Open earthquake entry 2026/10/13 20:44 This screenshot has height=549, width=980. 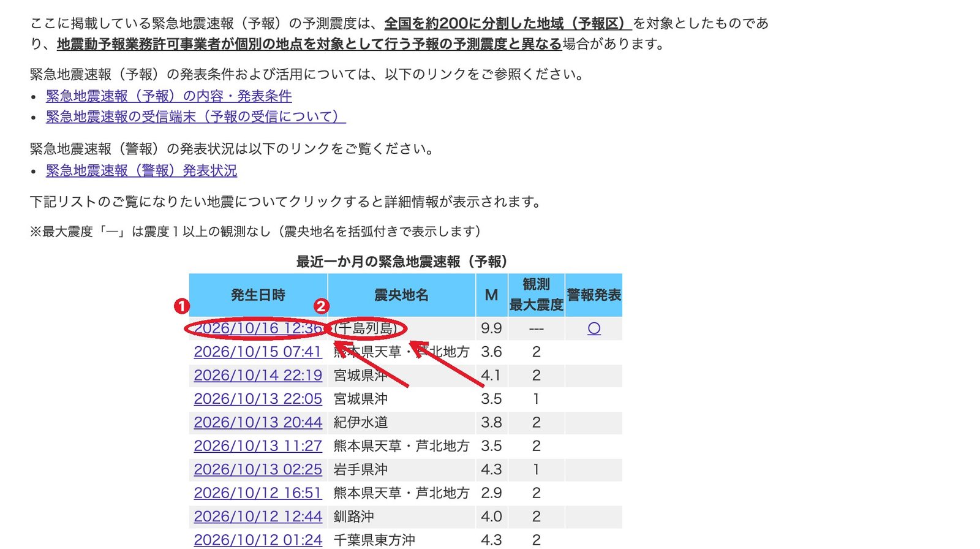click(258, 422)
